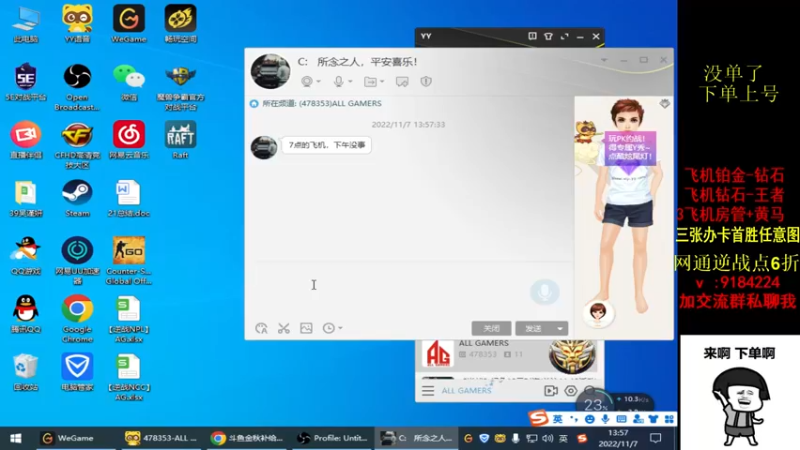
Task: Open the Open Broadcaster desktop shortcut
Action: (77, 88)
